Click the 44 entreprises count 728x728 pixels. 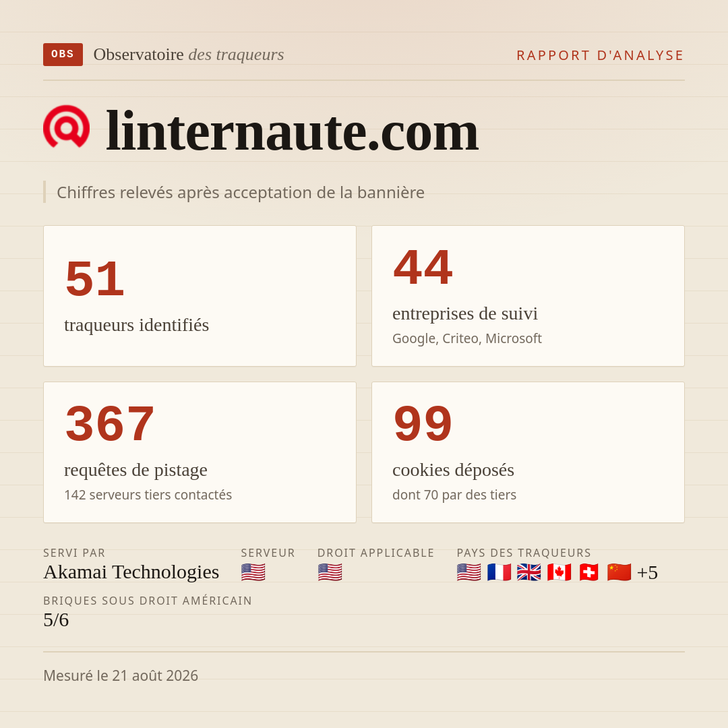[x=423, y=268]
